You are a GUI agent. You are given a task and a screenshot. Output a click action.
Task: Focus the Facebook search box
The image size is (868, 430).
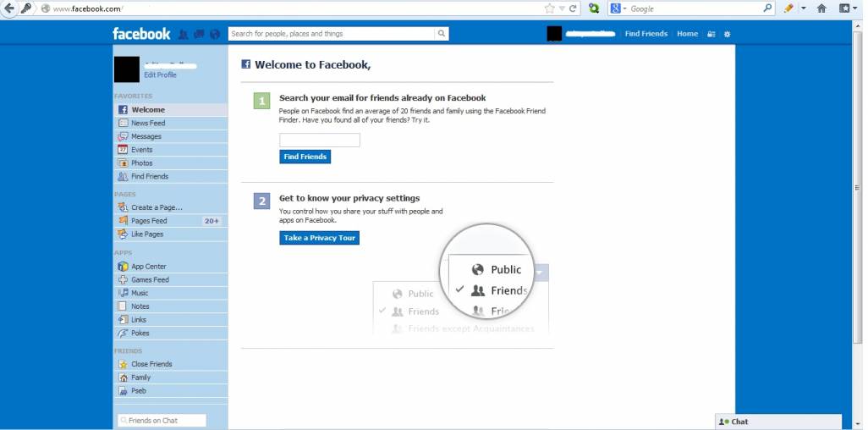[331, 34]
